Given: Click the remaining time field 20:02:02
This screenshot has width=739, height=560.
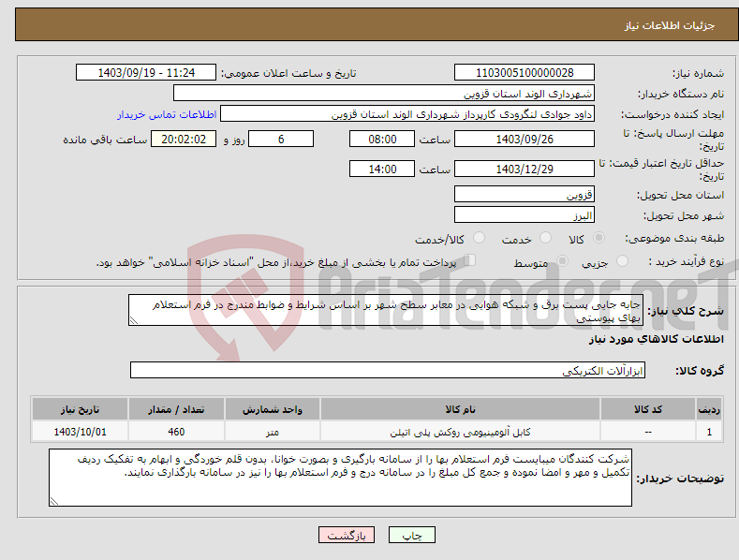Looking at the screenshot, I should [184, 139].
